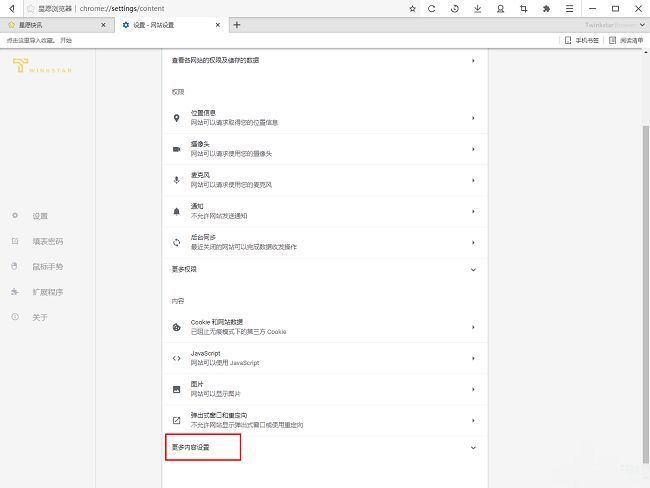Open the arrow on the 通知 row
650x488 pixels.
click(x=473, y=211)
